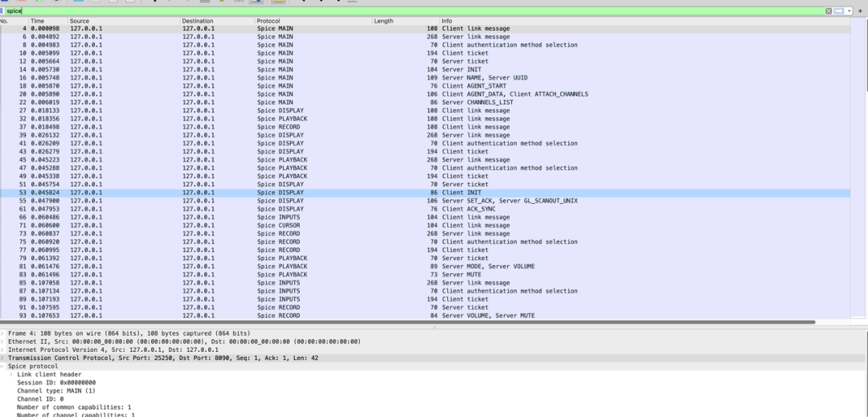868x417 pixels.
Task: Click the Info column header
Action: 447,21
